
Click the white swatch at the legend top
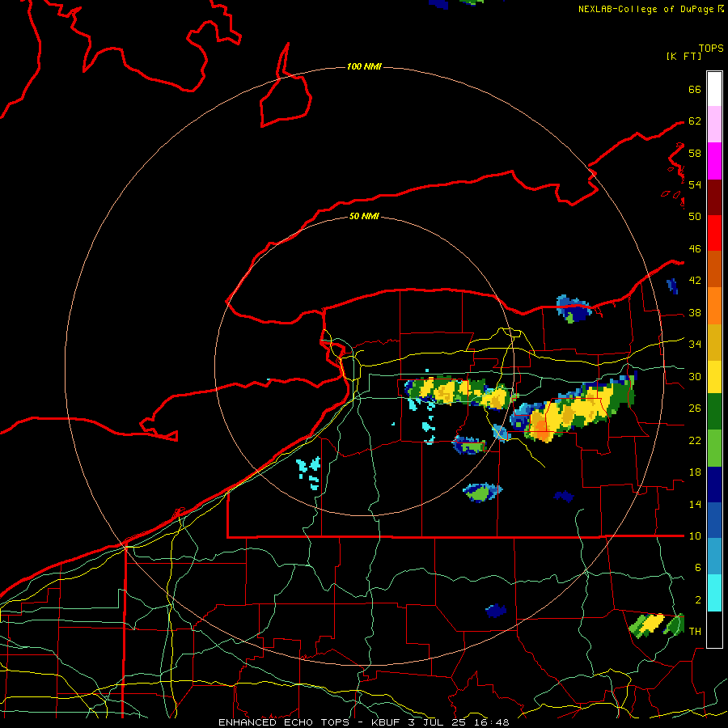point(714,89)
